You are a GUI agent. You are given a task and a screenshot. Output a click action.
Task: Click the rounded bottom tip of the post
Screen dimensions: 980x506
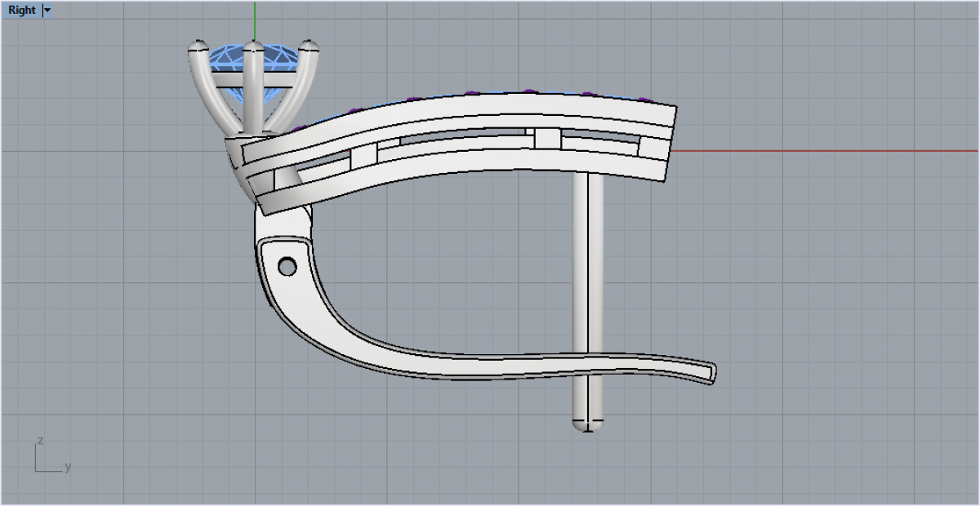tap(587, 425)
